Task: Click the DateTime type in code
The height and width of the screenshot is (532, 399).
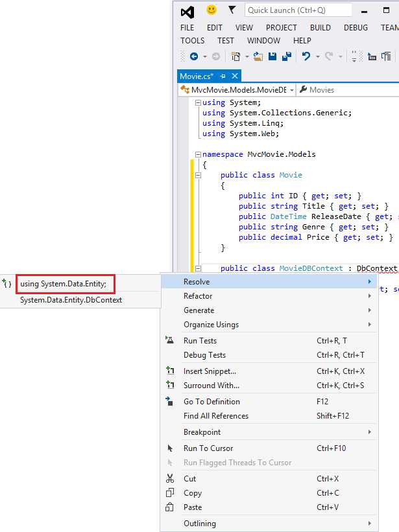Action: coord(288,216)
